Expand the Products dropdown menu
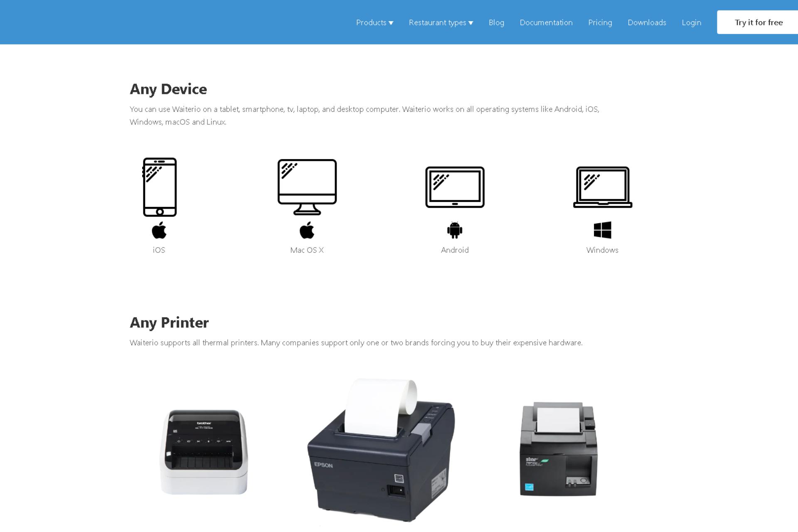The width and height of the screenshot is (798, 532). click(x=374, y=22)
